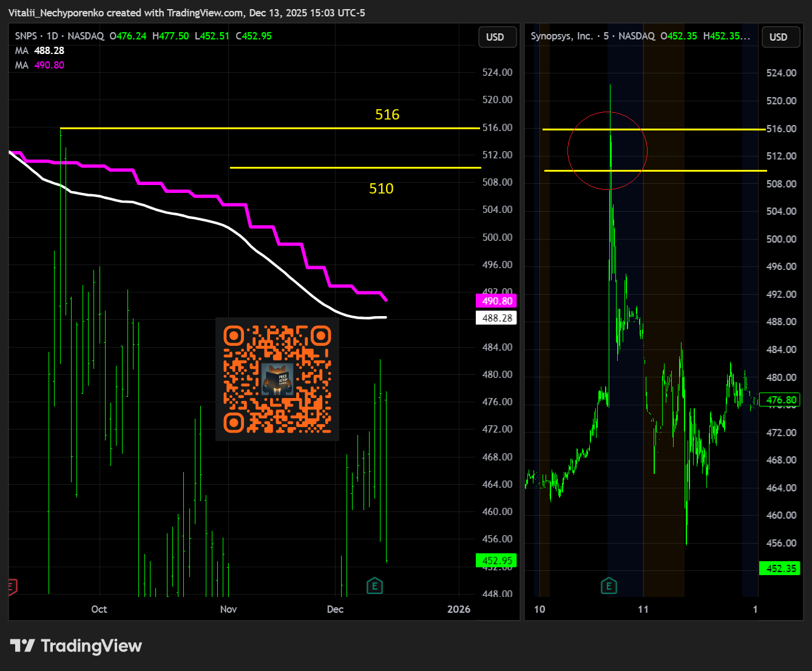Click the Vitalii_Nechyporenko created with TradingView.com header
Image resolution: width=812 pixels, height=671 pixels.
coord(187,13)
